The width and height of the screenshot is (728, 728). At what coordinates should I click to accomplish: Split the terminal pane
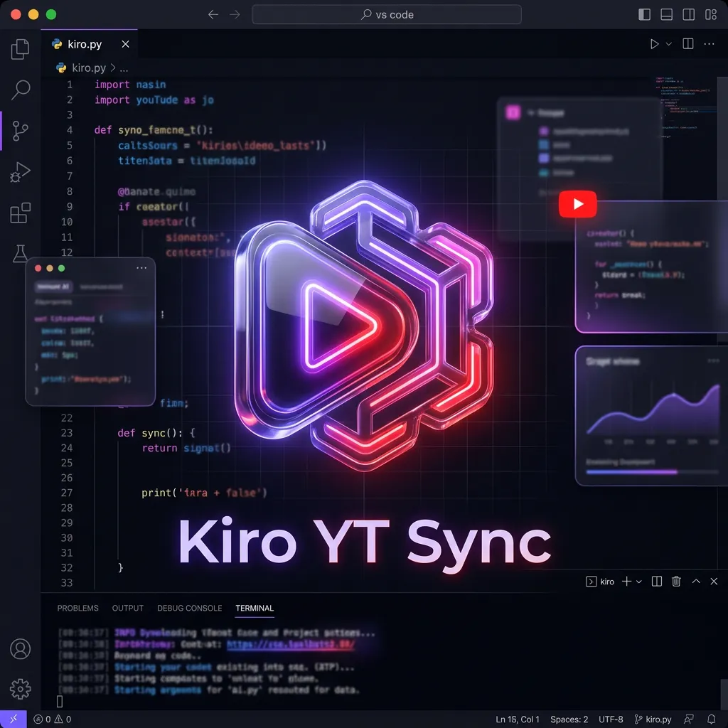click(656, 582)
